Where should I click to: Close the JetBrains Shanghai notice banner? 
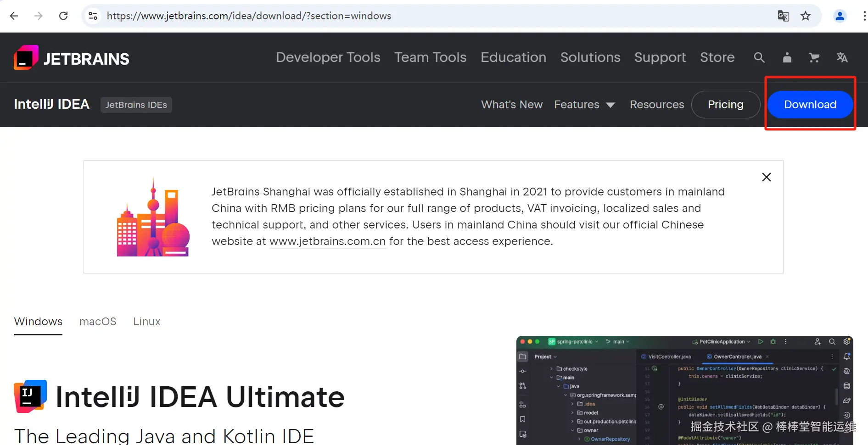pos(767,177)
